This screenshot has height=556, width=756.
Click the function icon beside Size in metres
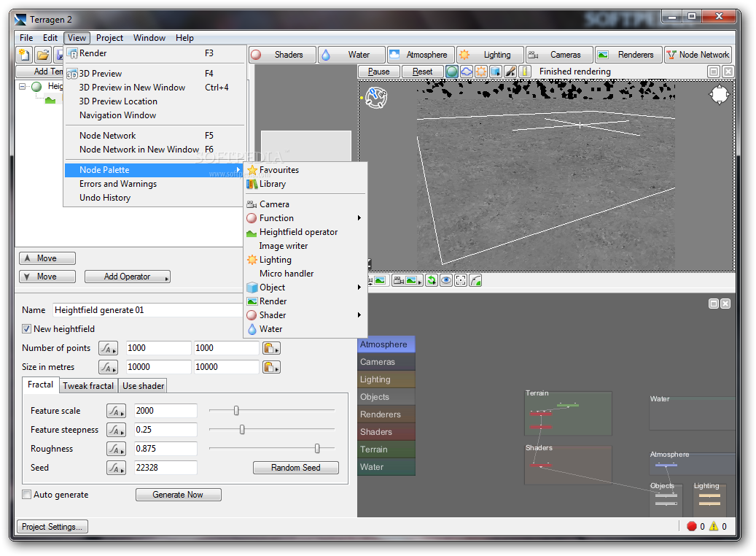[108, 367]
